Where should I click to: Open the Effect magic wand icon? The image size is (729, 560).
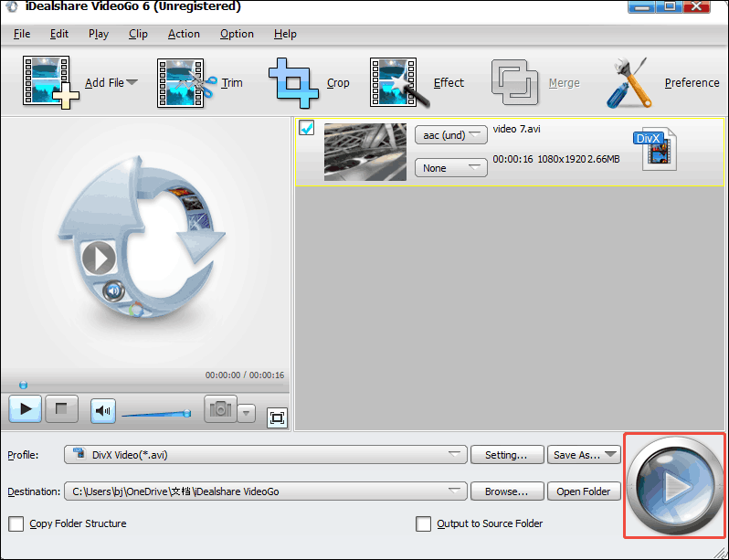coord(398,83)
